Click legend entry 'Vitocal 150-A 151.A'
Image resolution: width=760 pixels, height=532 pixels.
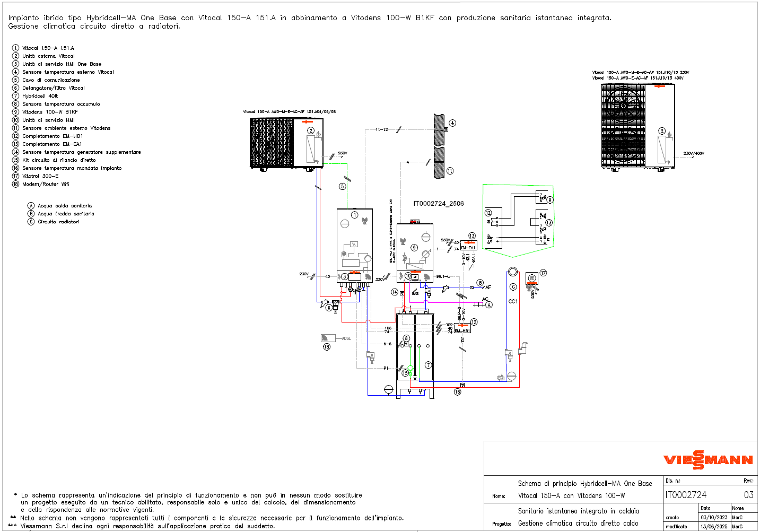(48, 48)
